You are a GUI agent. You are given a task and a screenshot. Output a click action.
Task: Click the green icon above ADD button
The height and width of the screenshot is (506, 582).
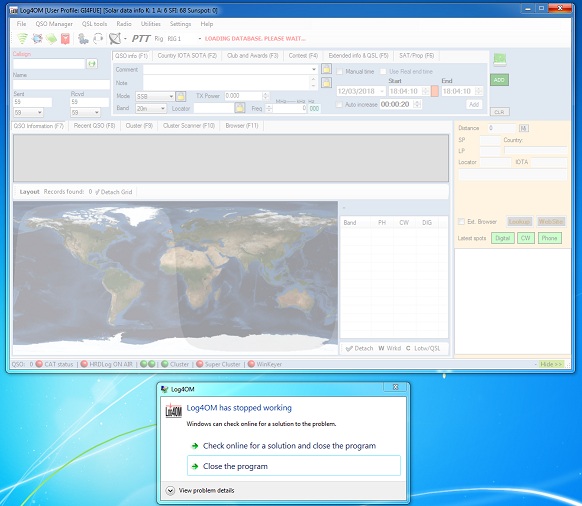tap(500, 59)
